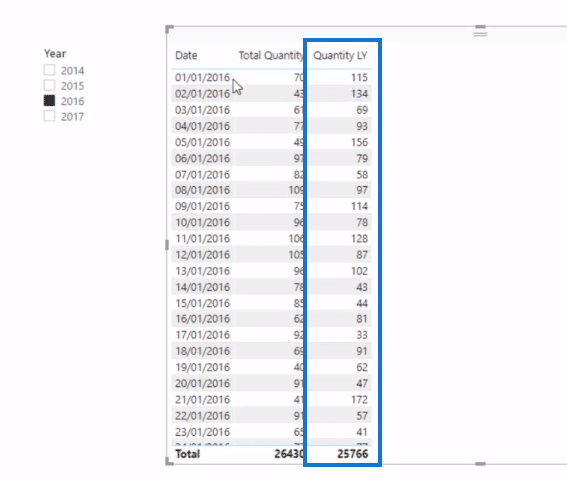Sort by the Date column header
Viewport: 567px width, 481px height.
(x=186, y=55)
